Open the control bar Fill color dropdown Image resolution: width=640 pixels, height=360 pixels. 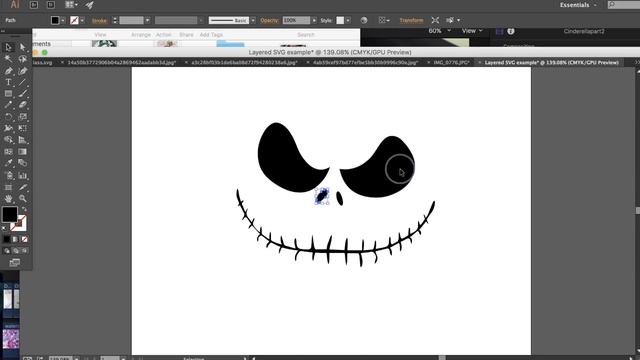click(x=63, y=20)
